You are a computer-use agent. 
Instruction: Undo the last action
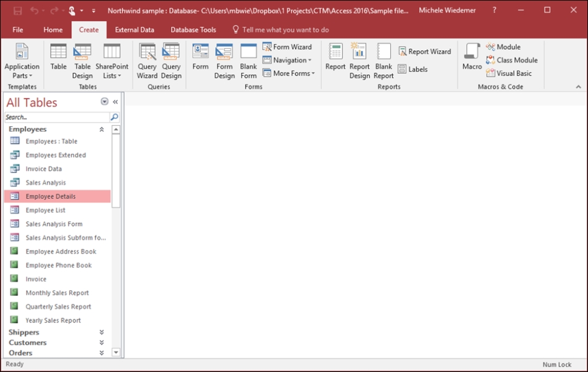(x=35, y=11)
